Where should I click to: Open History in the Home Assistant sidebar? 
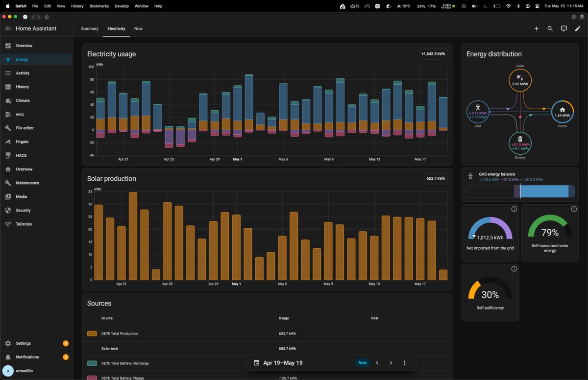(37, 87)
